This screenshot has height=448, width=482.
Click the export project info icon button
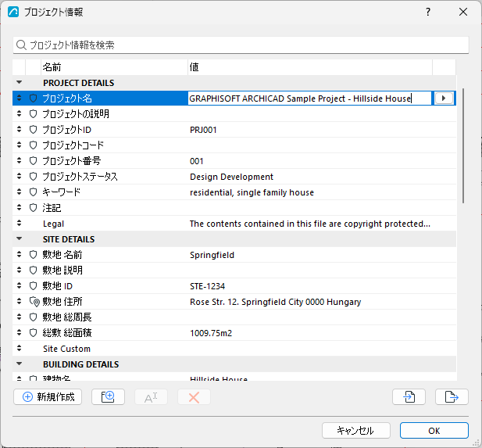pos(452,397)
